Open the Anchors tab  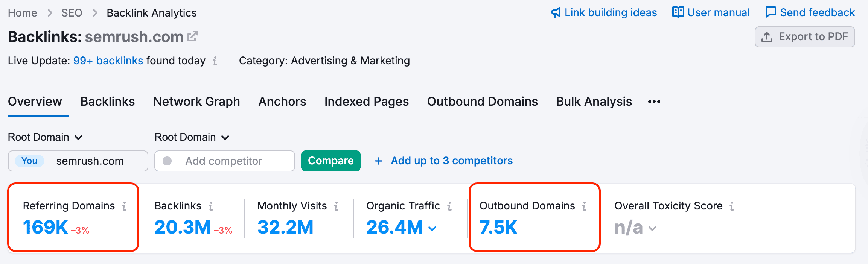tap(282, 102)
